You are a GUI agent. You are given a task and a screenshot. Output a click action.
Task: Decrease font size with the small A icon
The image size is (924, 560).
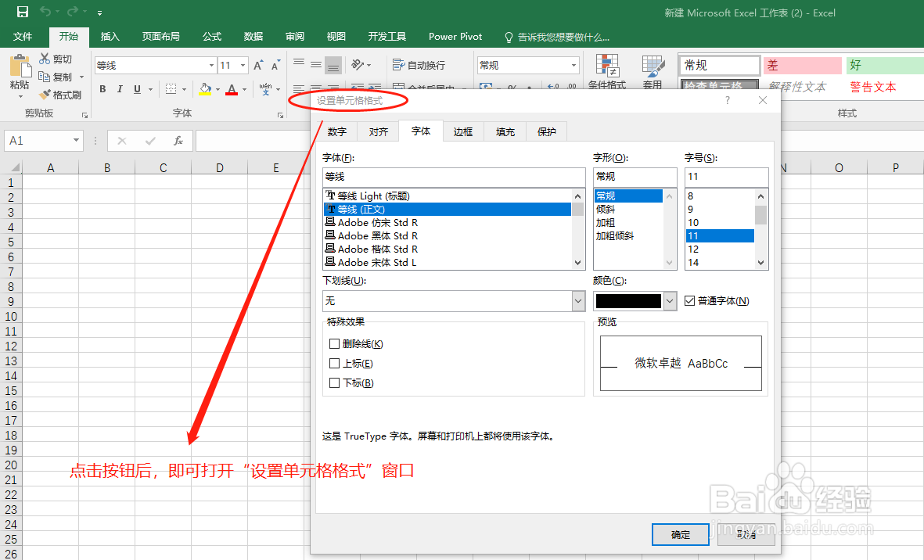coord(275,66)
